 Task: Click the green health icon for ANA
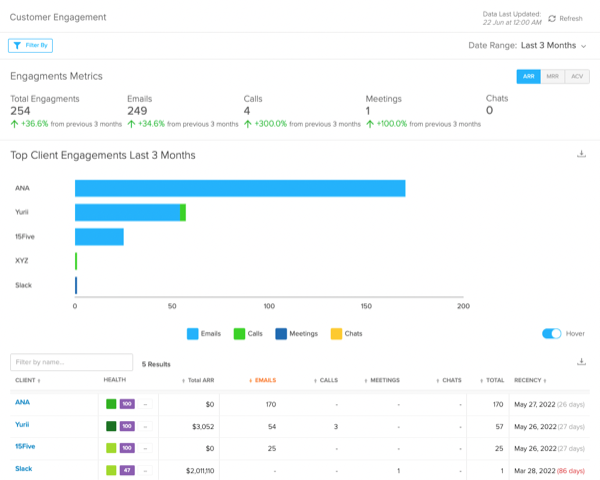[x=111, y=404]
